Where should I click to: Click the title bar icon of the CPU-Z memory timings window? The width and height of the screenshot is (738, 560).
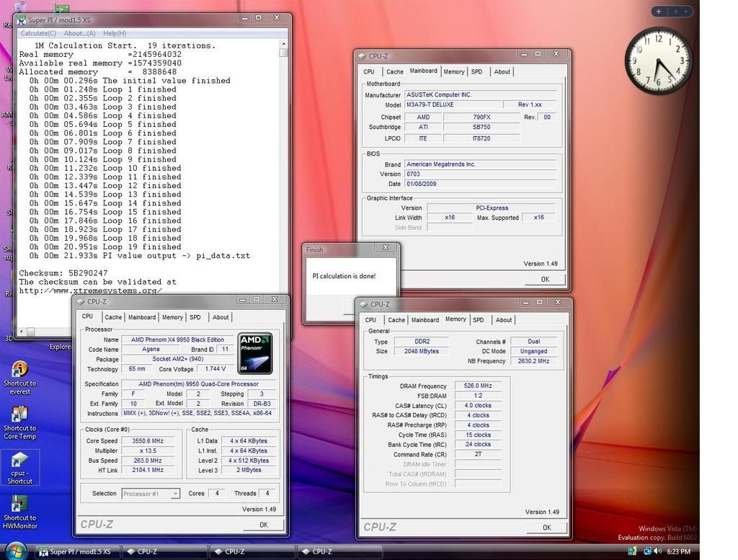tap(363, 304)
